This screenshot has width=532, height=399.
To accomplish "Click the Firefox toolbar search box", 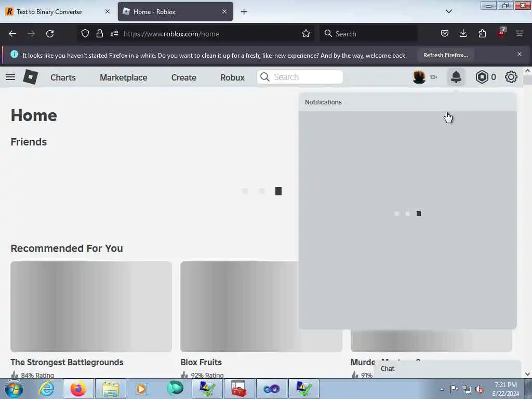I will (368, 34).
